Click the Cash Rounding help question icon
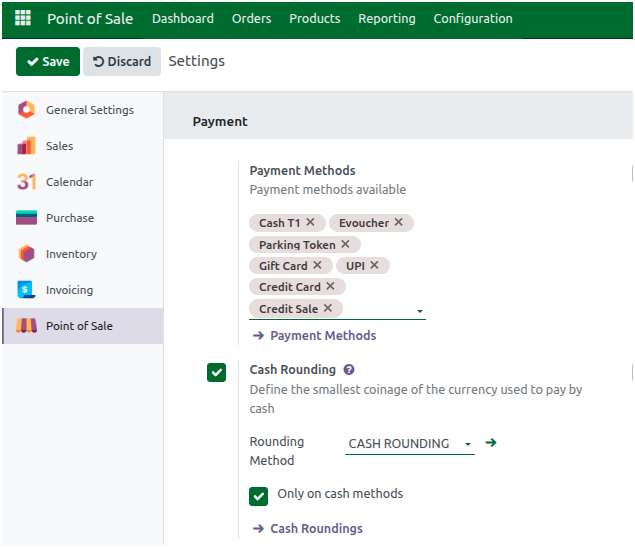The image size is (635, 547). (349, 370)
